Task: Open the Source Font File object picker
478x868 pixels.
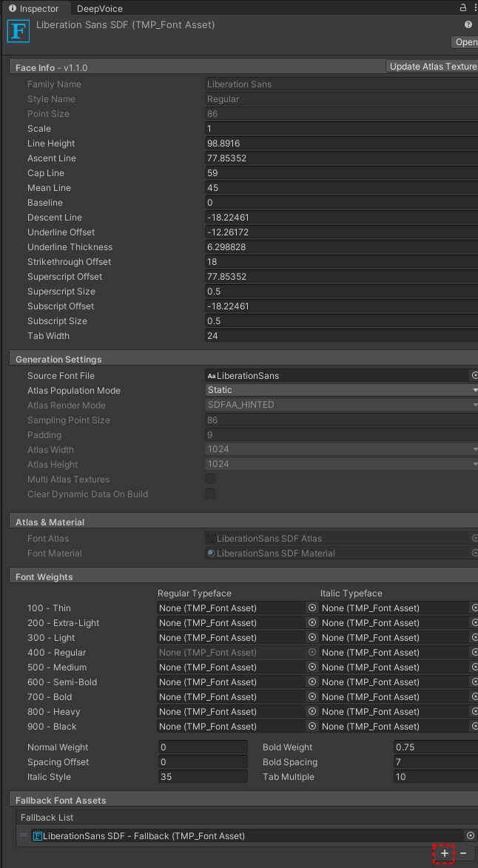Action: pos(474,375)
